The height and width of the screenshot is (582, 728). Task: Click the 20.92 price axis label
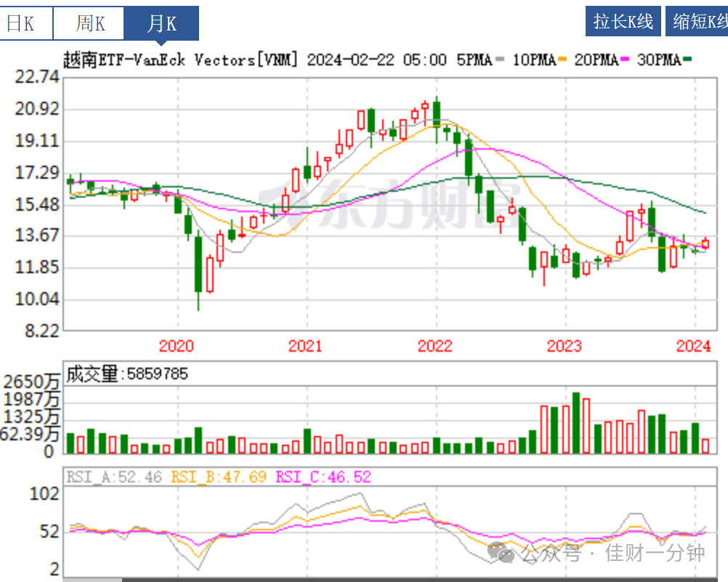tap(37, 109)
